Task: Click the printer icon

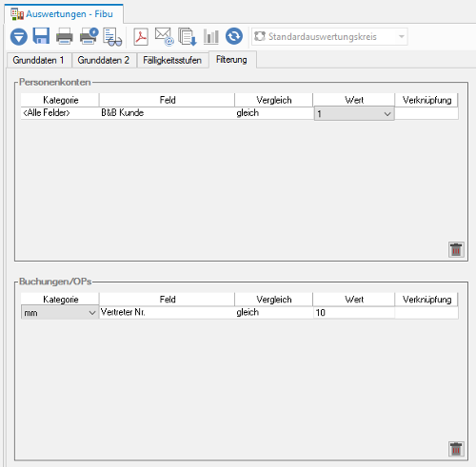Action: [65, 36]
